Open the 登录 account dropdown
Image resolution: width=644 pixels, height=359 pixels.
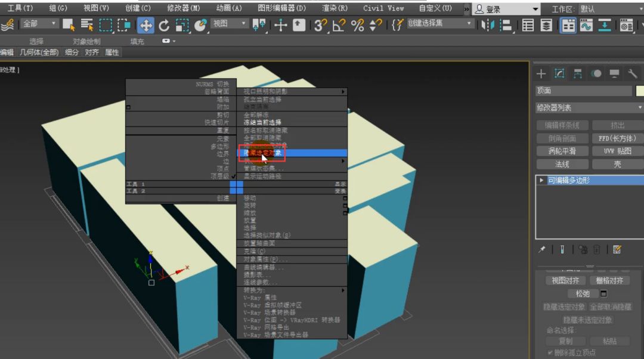[506, 8]
